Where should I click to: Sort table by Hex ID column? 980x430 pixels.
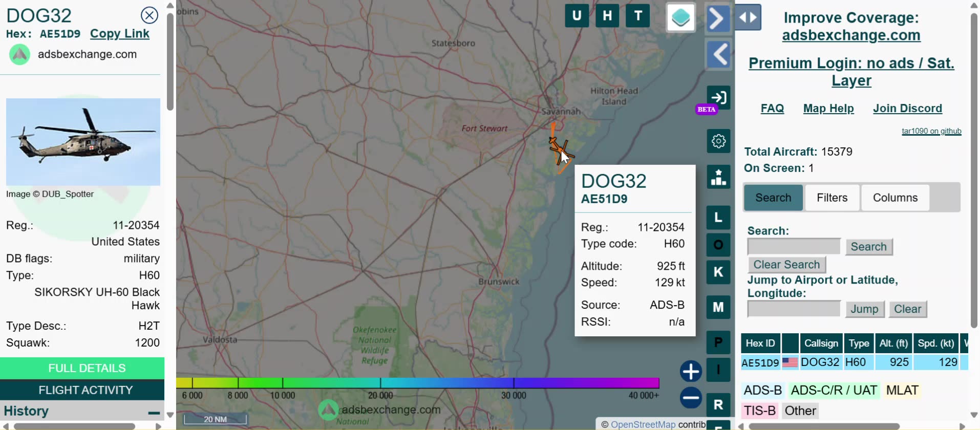pyautogui.click(x=760, y=343)
